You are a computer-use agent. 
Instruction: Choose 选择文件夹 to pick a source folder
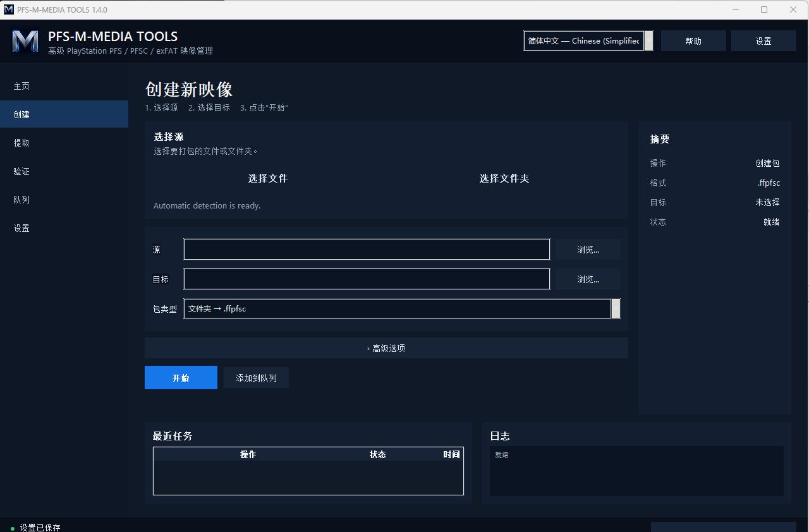click(x=504, y=179)
